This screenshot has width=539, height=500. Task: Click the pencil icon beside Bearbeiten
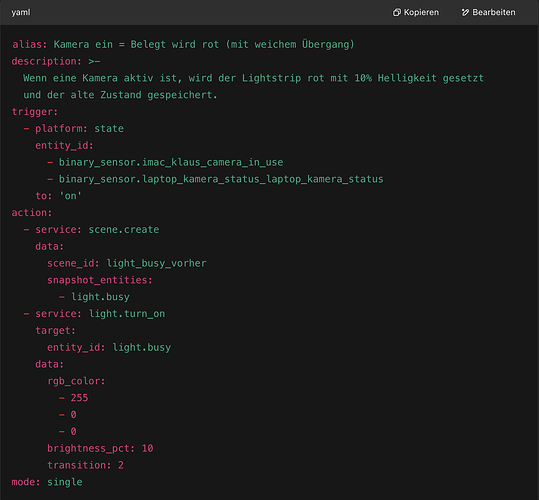point(465,12)
